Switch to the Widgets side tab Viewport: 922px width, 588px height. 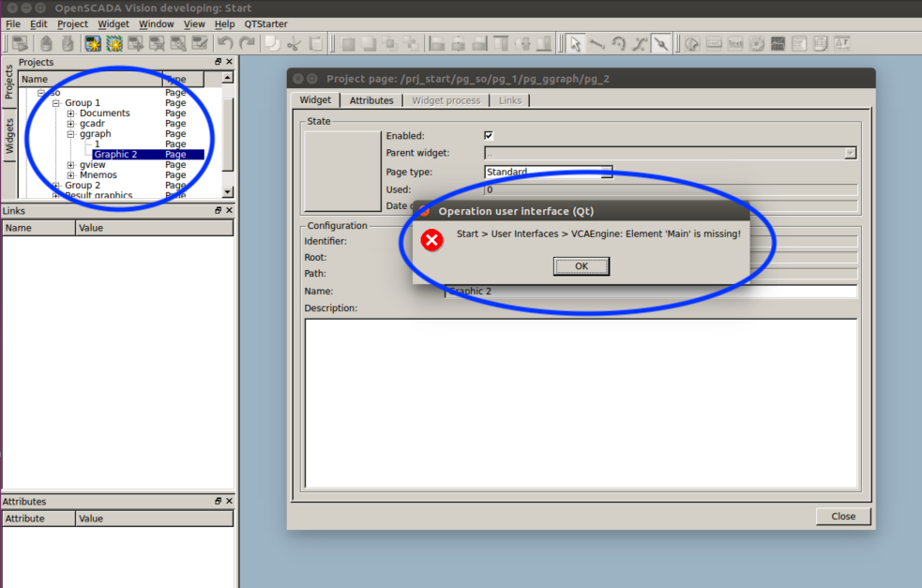(x=10, y=136)
